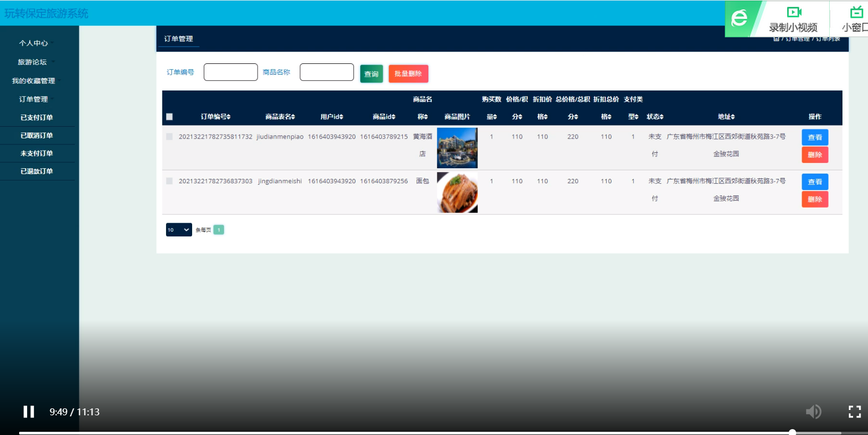The width and height of the screenshot is (868, 435).
Task: Delete the jingdianmeishi order with 删除
Action: [x=815, y=199]
